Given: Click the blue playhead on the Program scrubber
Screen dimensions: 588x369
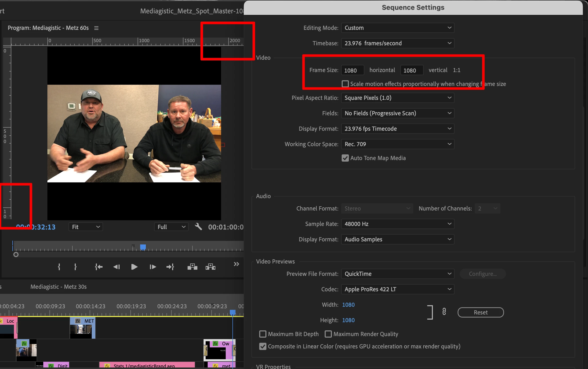Looking at the screenshot, I should [x=143, y=247].
